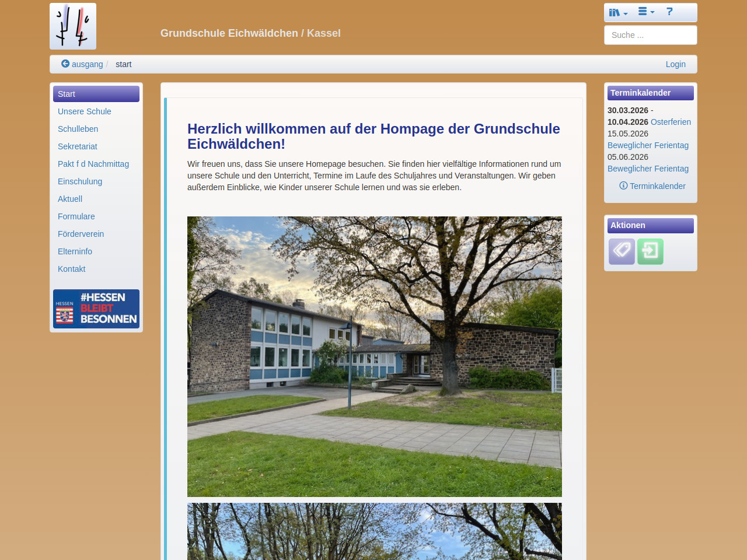Click the purple tags action icon
Screen dimensions: 747x560
[x=622, y=251]
